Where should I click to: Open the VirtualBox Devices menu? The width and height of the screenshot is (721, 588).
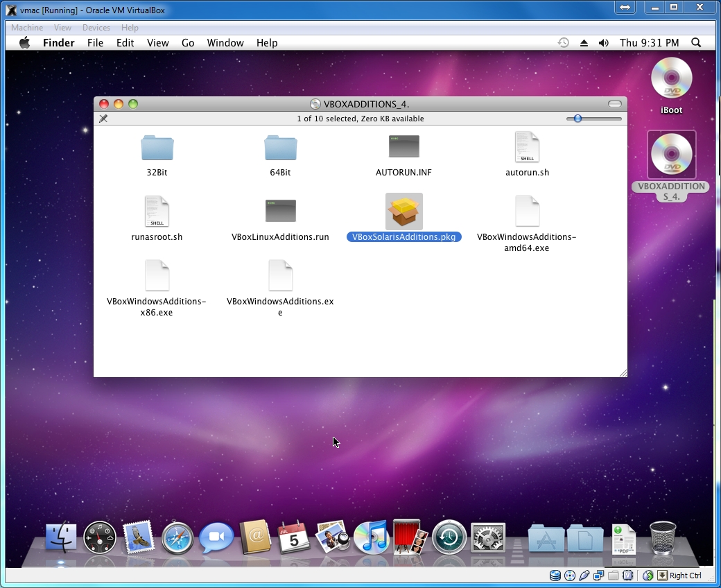(96, 28)
